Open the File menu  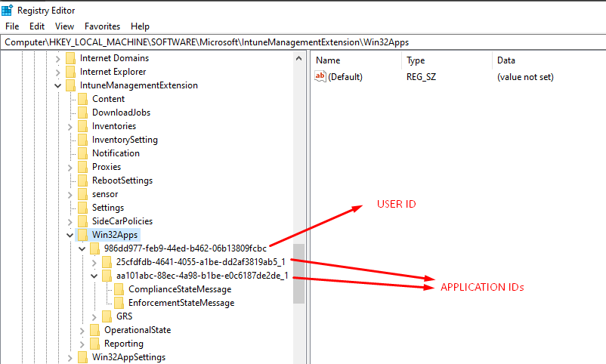click(x=12, y=26)
